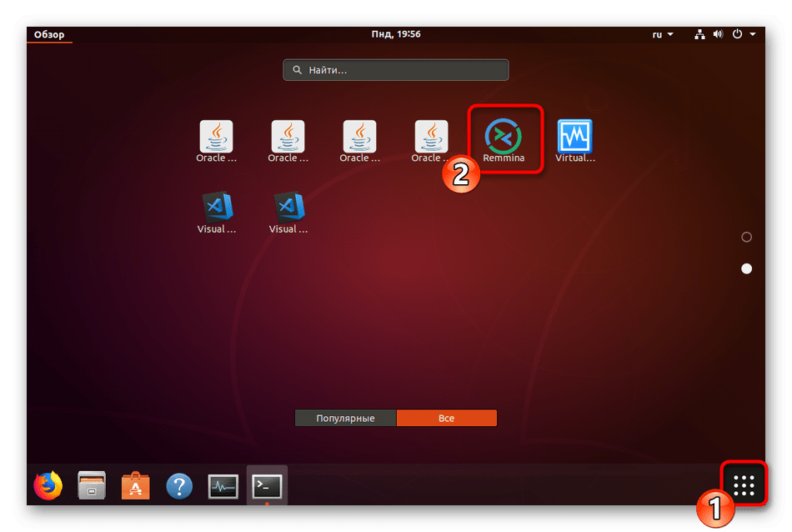Switch to the Популярные apps view

pos(345,418)
